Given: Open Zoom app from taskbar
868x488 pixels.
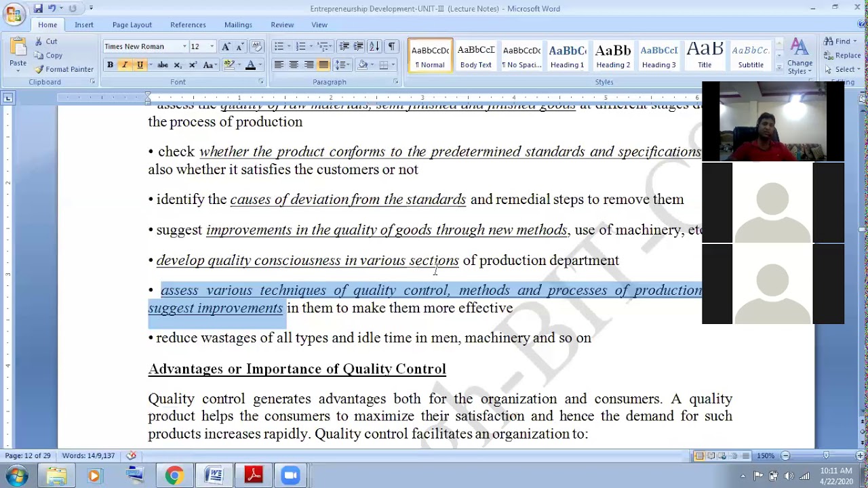Looking at the screenshot, I should (x=291, y=476).
